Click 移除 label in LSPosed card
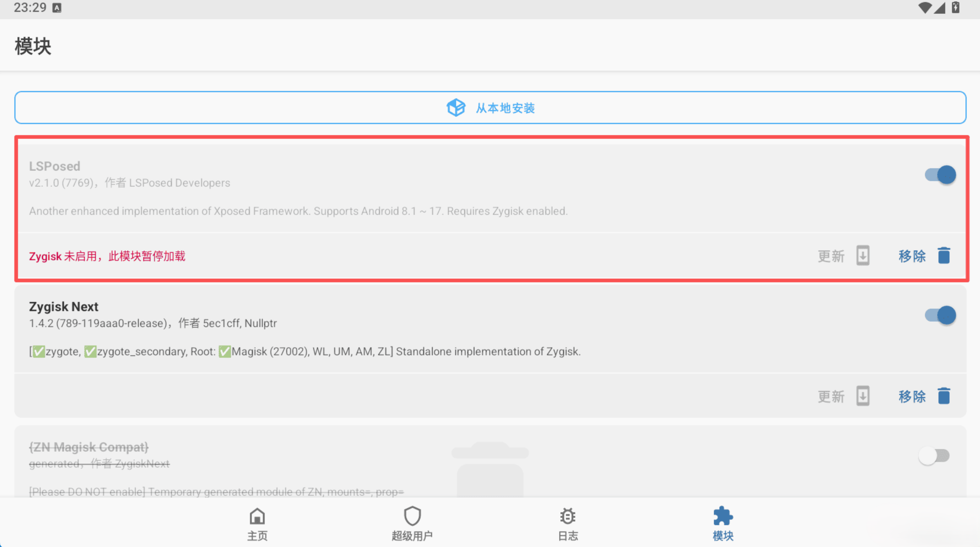Viewport: 980px width, 547px height. click(912, 256)
